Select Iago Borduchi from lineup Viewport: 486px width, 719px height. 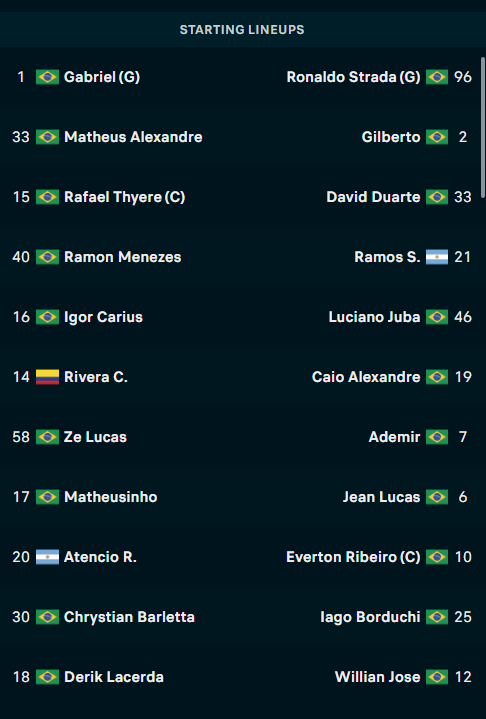(x=370, y=617)
